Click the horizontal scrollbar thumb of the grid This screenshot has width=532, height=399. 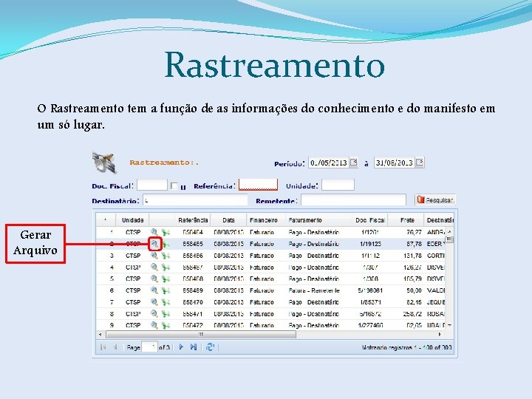[201, 335]
